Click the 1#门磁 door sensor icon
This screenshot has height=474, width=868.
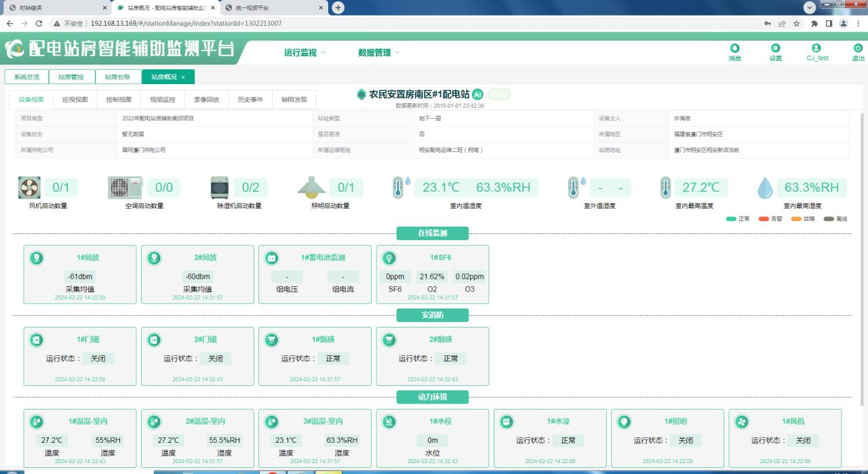click(37, 339)
